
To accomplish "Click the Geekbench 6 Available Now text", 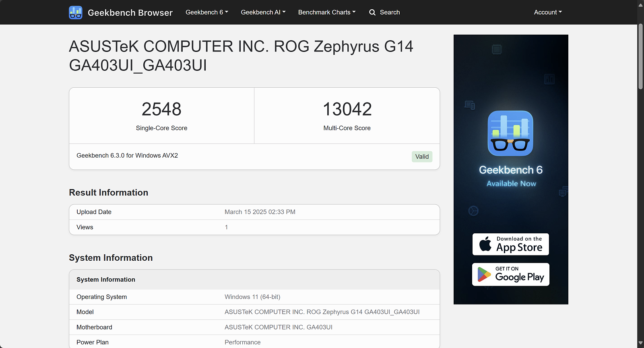I will pyautogui.click(x=511, y=176).
